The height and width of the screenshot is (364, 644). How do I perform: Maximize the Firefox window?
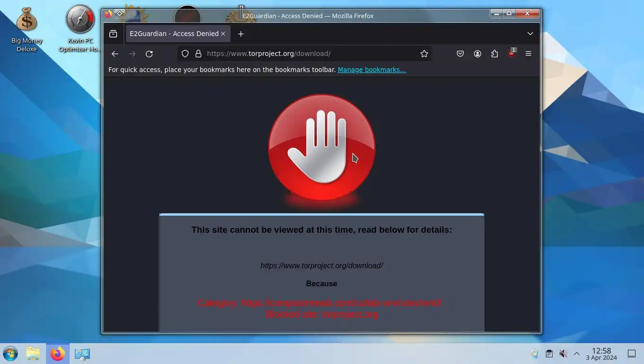pos(509,14)
